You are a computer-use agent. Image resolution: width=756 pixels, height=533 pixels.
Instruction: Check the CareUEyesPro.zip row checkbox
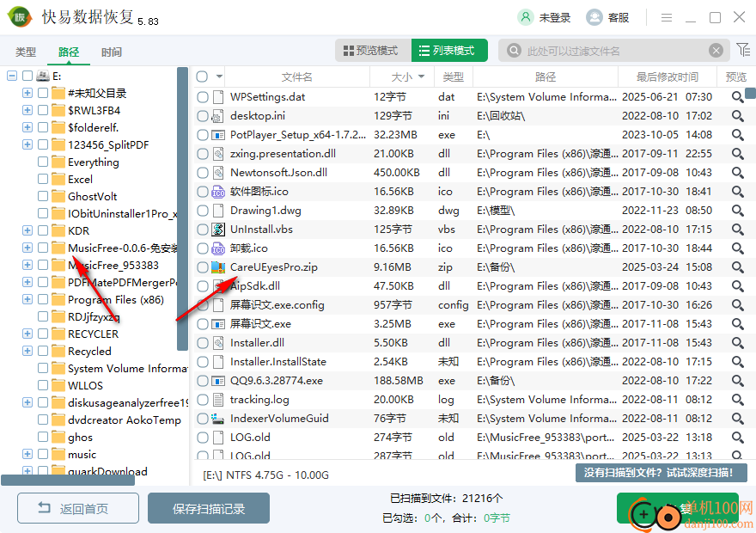click(x=203, y=267)
